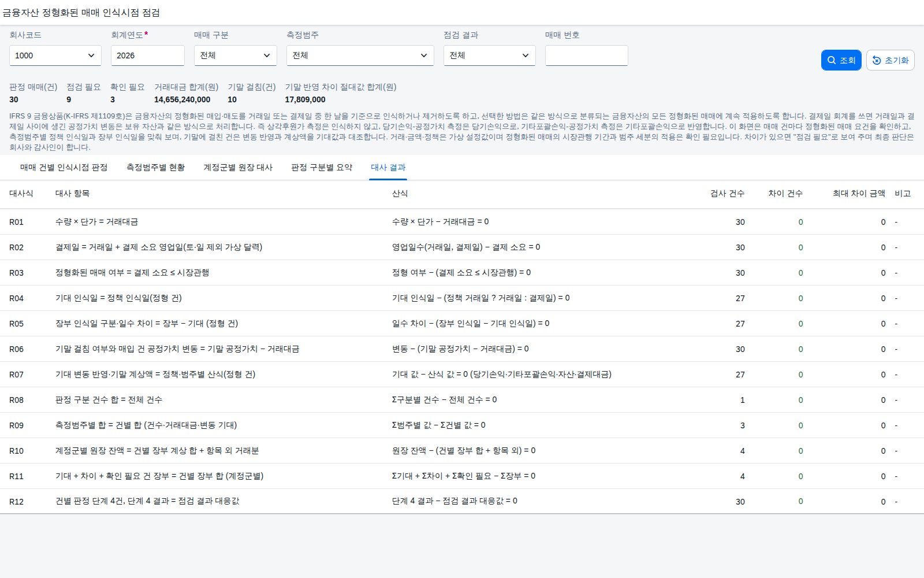Open the 회사코드 dropdown showing 1000
This screenshot has width=924, height=578.
[x=55, y=55]
